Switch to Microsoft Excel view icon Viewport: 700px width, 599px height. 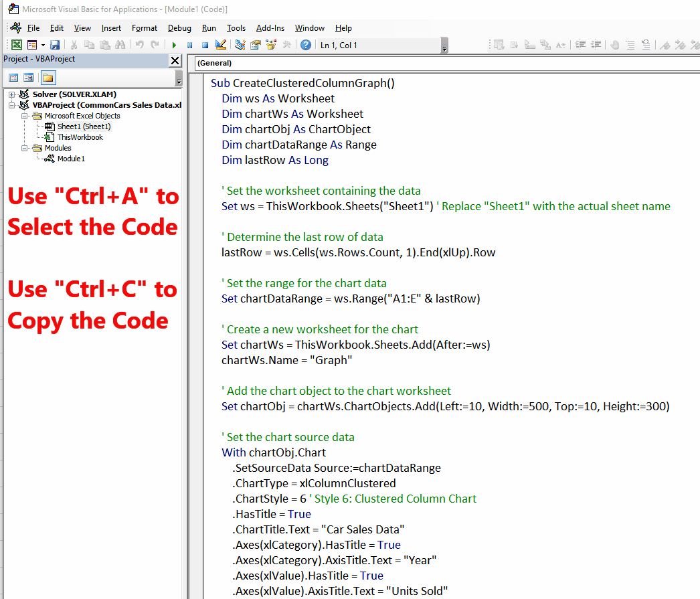click(x=17, y=45)
